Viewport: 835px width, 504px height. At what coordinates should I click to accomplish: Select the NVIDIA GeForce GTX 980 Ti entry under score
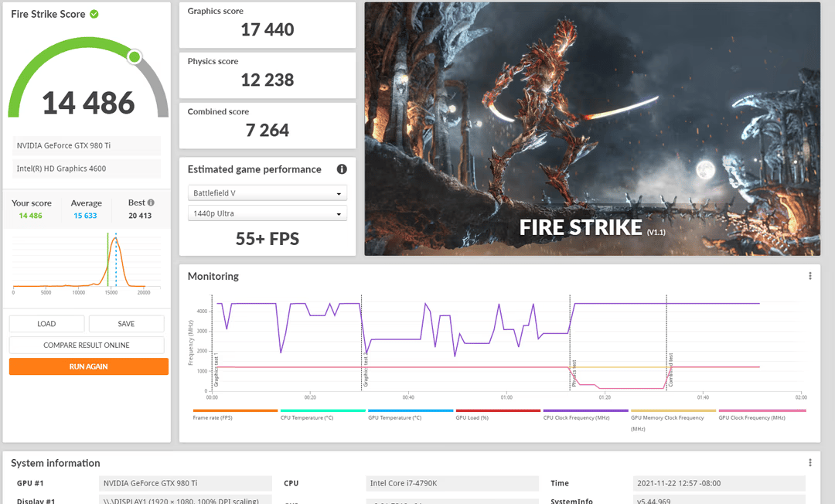pos(87,145)
